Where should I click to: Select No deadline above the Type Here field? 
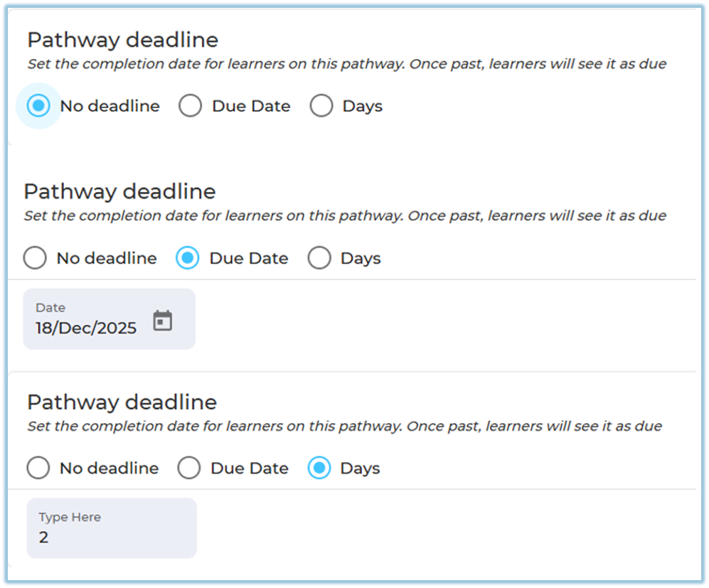(38, 469)
